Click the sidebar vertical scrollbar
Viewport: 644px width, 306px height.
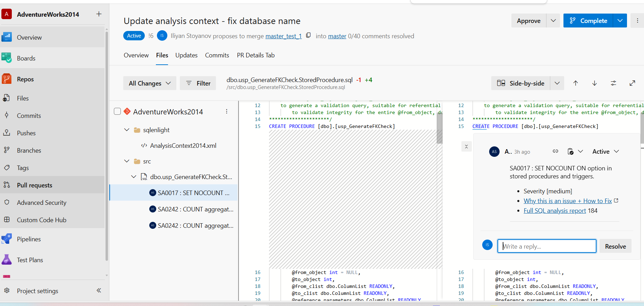(107, 146)
